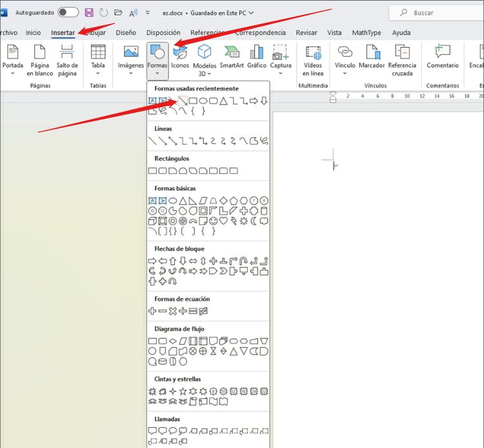The width and height of the screenshot is (484, 448).
Task: Pick the sun shape
Action: [244, 221]
